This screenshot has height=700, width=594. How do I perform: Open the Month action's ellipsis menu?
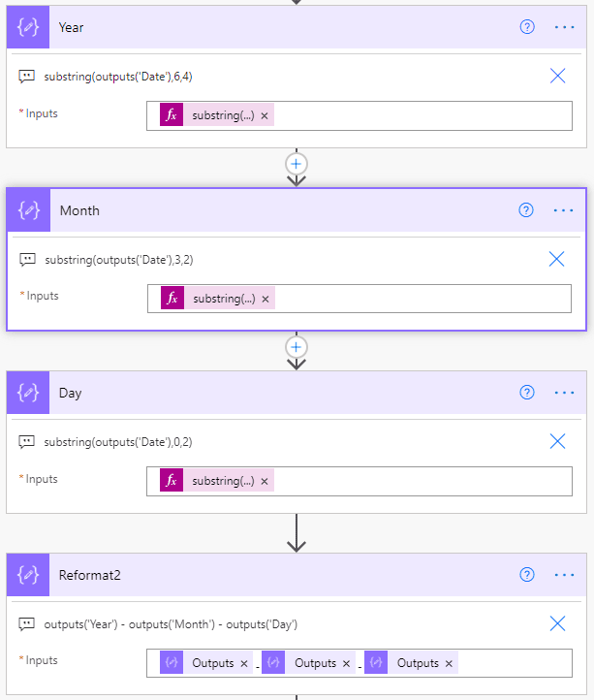pos(564,210)
